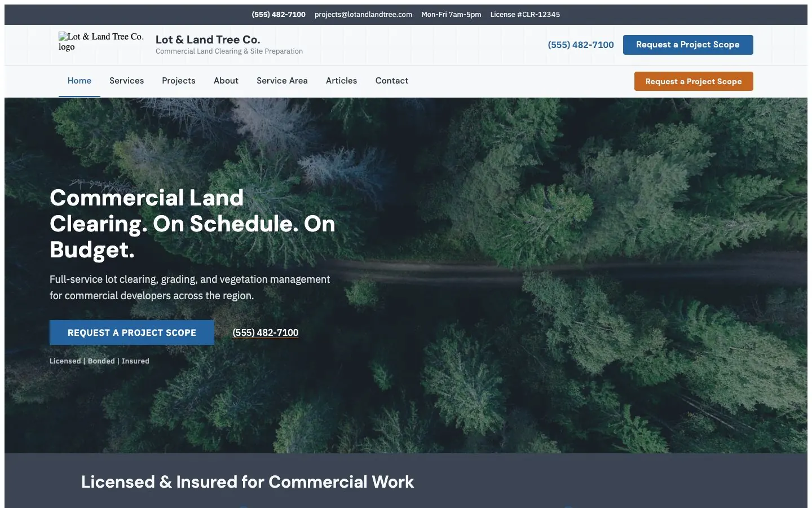Screen dimensions: 812x508
Task: Click the blue header phone number link
Action: (x=581, y=45)
